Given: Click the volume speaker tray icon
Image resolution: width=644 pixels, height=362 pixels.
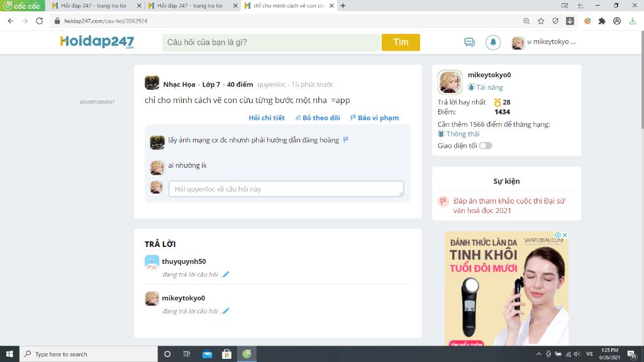Looking at the screenshot, I should pos(577,354).
